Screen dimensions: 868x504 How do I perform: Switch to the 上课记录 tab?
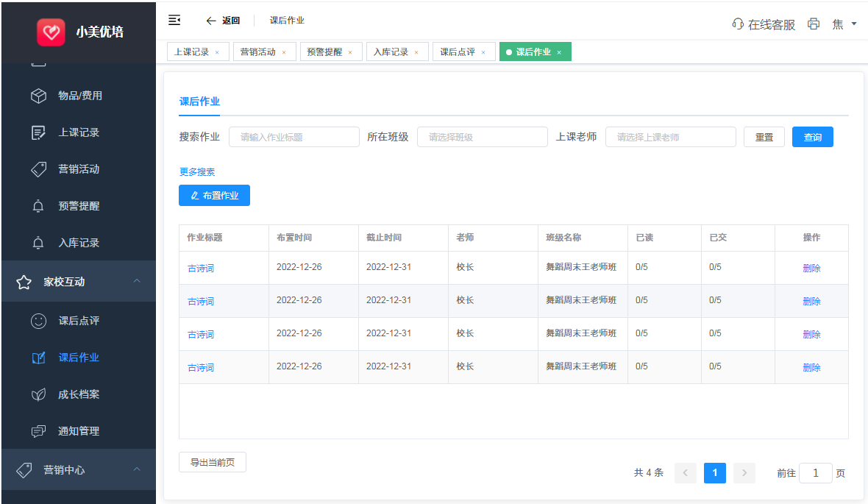click(191, 52)
